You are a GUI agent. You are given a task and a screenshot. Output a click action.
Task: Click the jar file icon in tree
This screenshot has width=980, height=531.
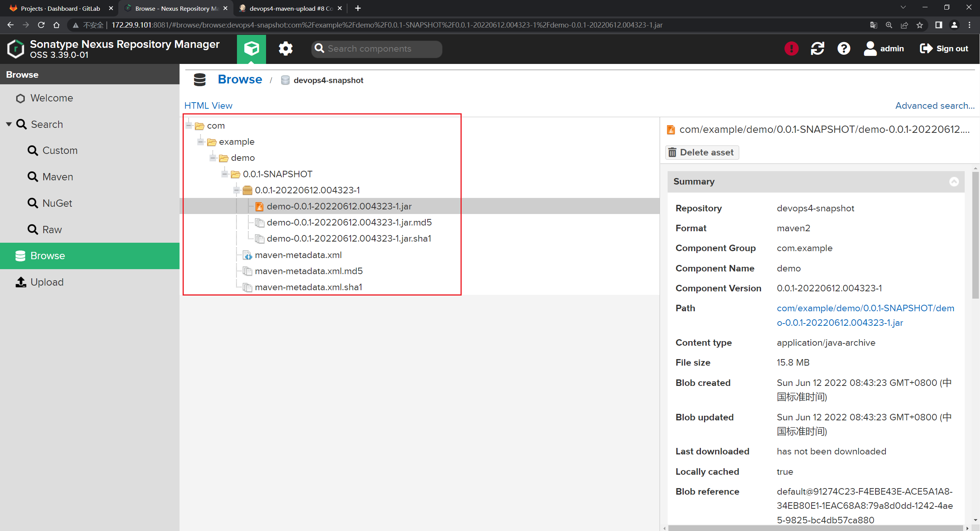point(260,206)
